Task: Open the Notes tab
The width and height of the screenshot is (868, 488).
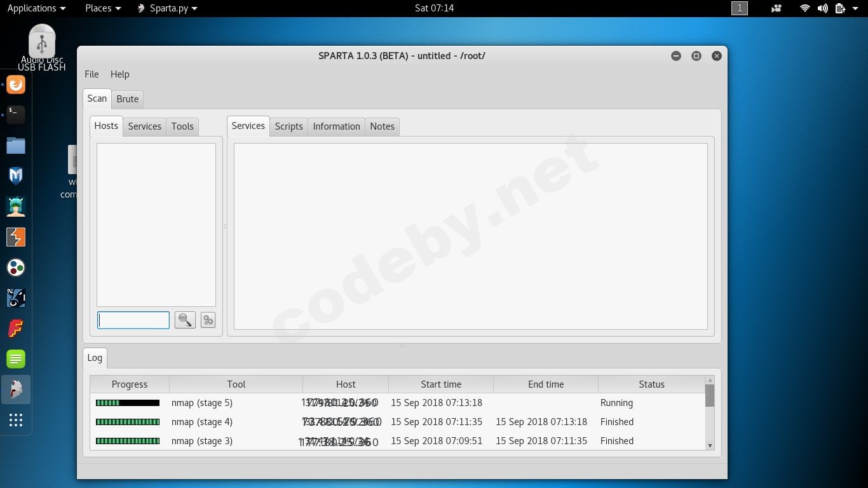Action: (383, 126)
